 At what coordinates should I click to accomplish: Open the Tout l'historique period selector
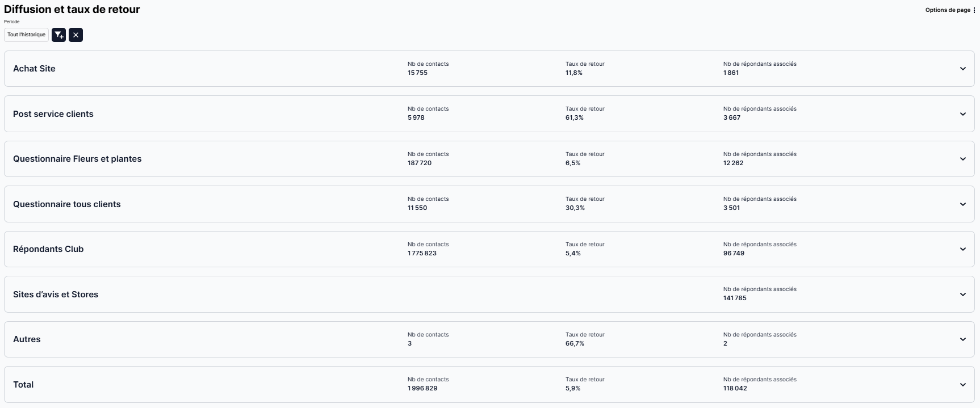26,35
